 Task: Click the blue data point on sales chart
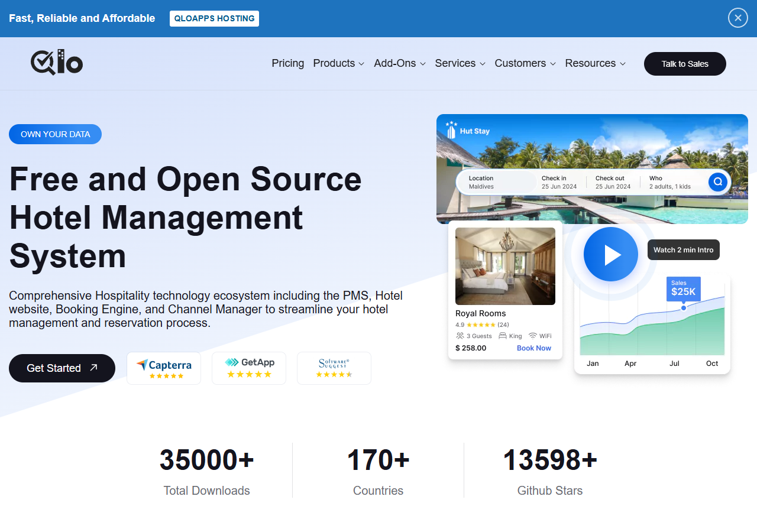(x=684, y=308)
